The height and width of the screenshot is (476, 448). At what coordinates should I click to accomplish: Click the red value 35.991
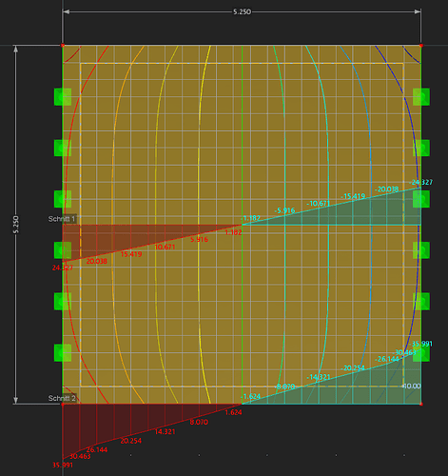(x=63, y=465)
